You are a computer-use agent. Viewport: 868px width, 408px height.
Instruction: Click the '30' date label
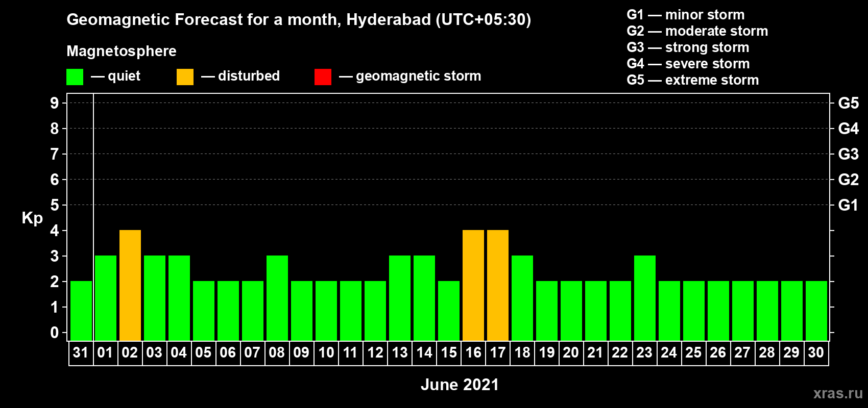(x=816, y=352)
